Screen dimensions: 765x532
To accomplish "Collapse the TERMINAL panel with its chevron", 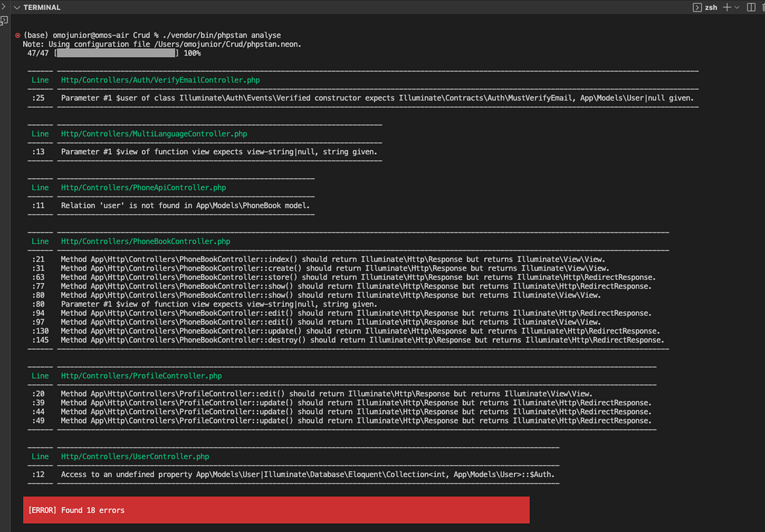I will pyautogui.click(x=17, y=7).
